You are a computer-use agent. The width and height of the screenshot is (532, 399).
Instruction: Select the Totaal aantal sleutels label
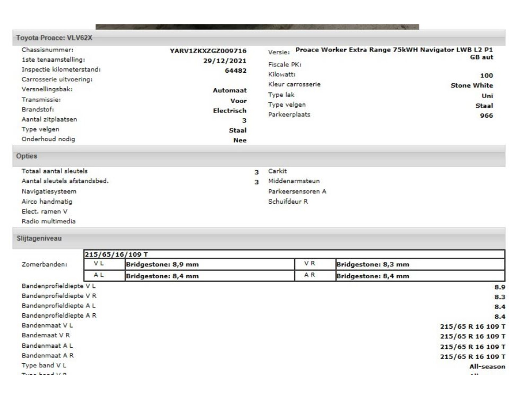point(55,171)
